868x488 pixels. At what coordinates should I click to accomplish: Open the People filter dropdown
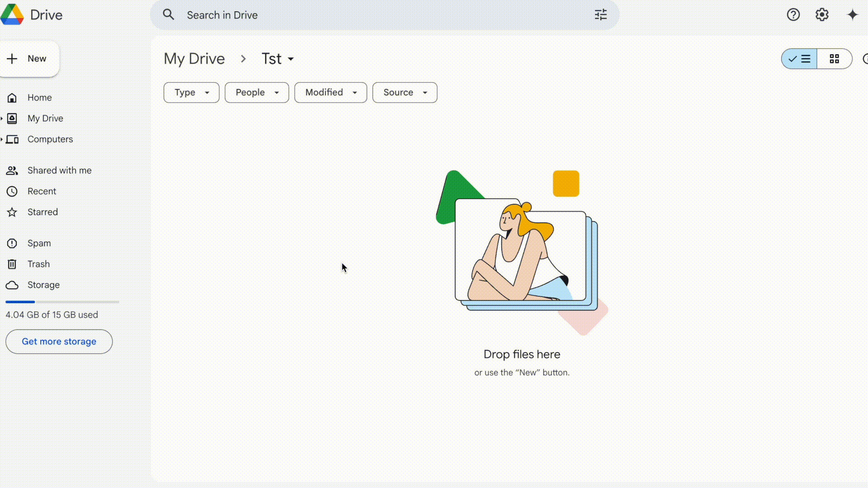click(257, 93)
